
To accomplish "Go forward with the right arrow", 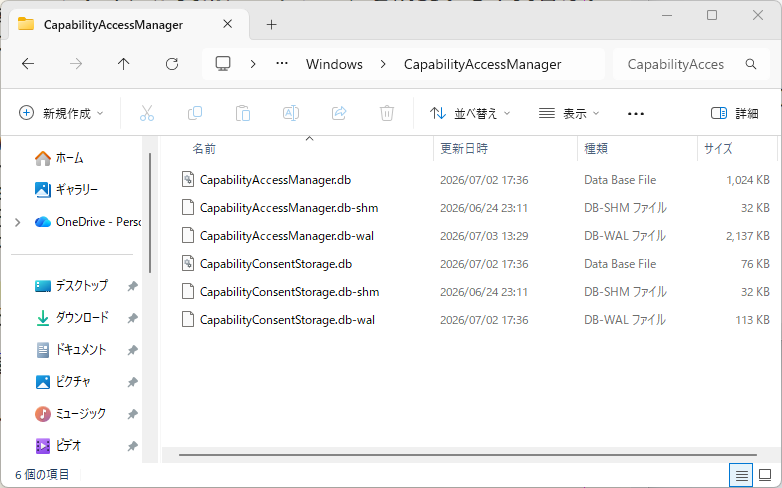I will pos(76,64).
